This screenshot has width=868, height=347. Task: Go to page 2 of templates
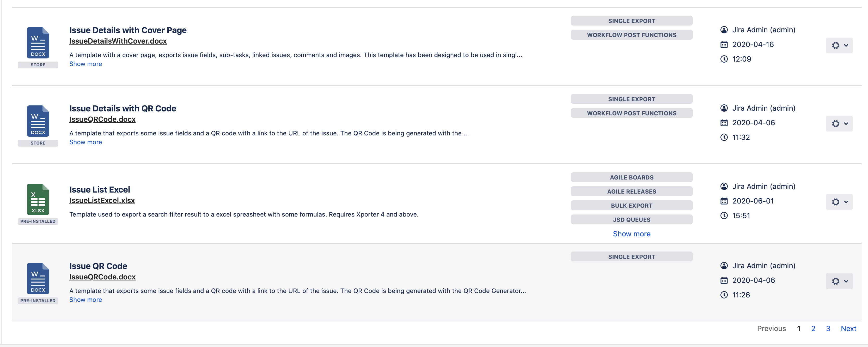813,329
